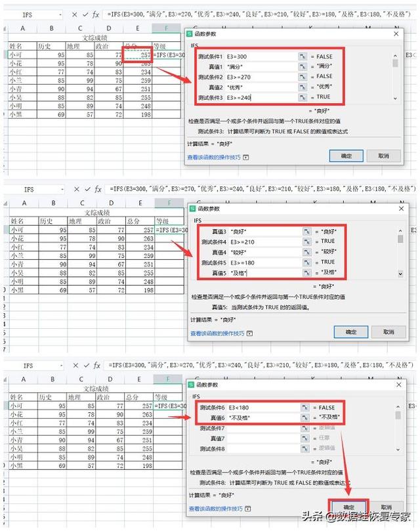Click scroll-down arrow in dialog showing 测试条件1
The image size is (420, 531).
tap(395, 98)
